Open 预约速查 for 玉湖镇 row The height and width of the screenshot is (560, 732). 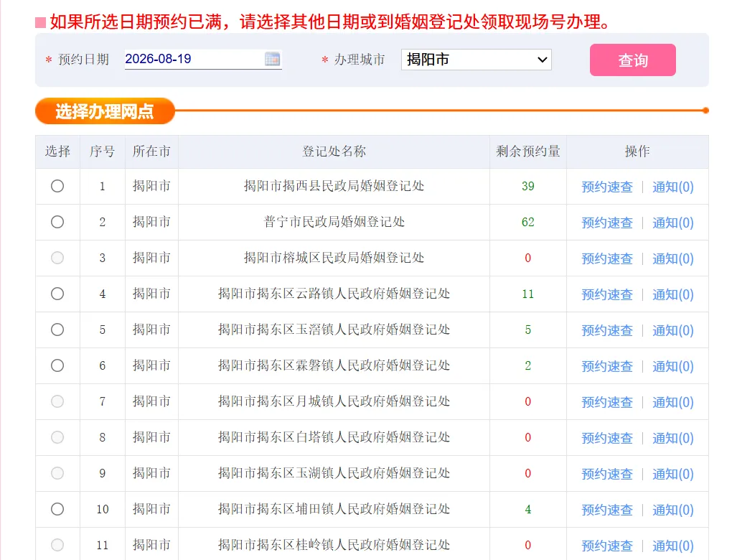click(607, 475)
